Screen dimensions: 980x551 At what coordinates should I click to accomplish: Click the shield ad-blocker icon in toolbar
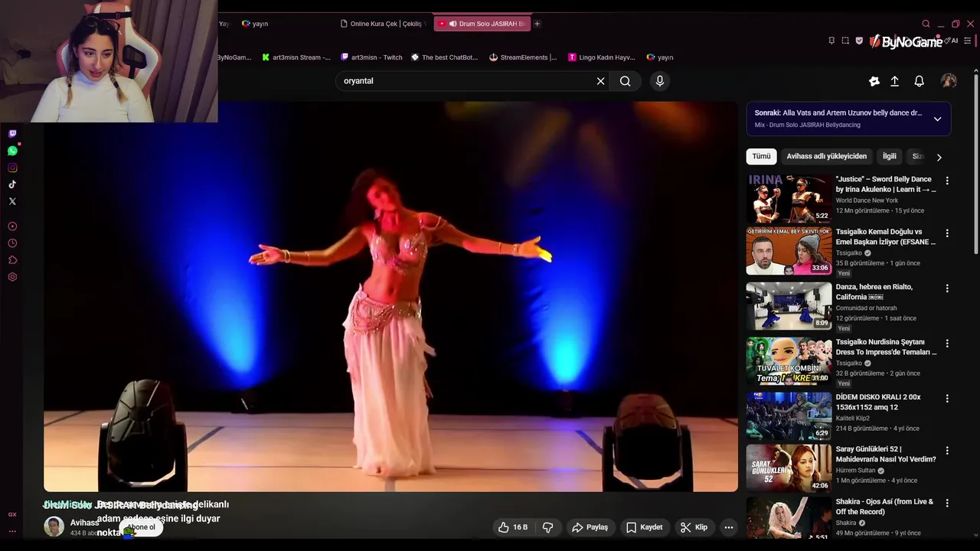(x=859, y=41)
